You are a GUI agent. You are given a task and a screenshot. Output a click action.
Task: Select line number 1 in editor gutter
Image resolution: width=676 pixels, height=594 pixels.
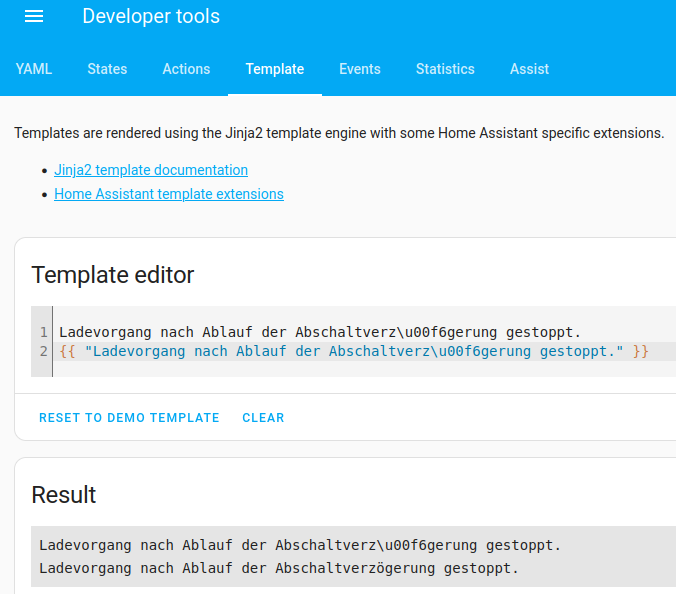(x=44, y=332)
